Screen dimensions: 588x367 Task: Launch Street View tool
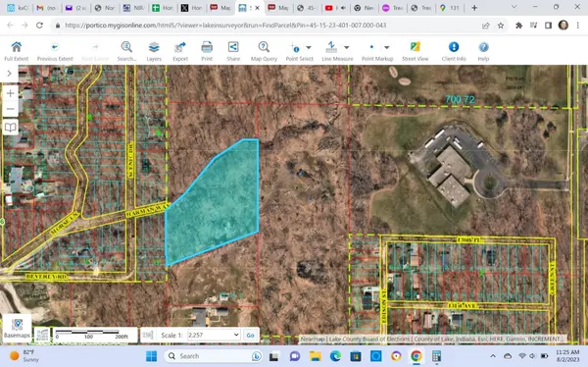click(416, 51)
